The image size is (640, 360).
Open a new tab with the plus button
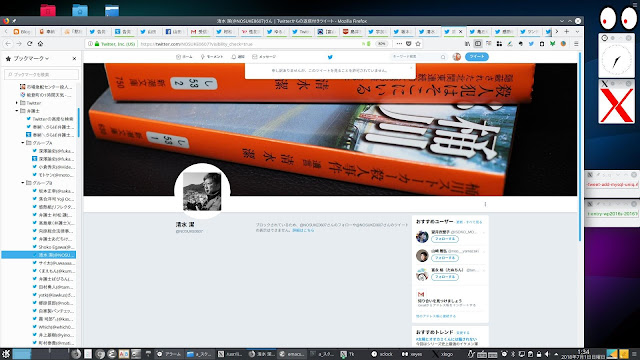pos(567,31)
